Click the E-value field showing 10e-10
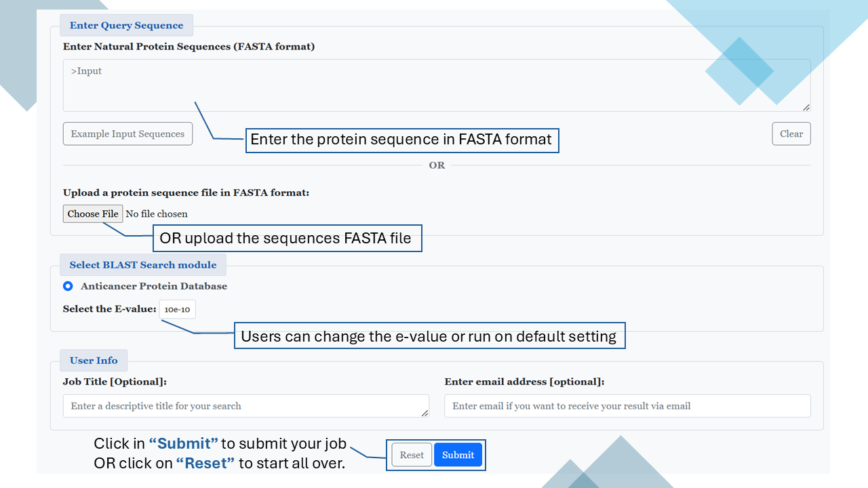Image resolution: width=868 pixels, height=488 pixels. [177, 309]
